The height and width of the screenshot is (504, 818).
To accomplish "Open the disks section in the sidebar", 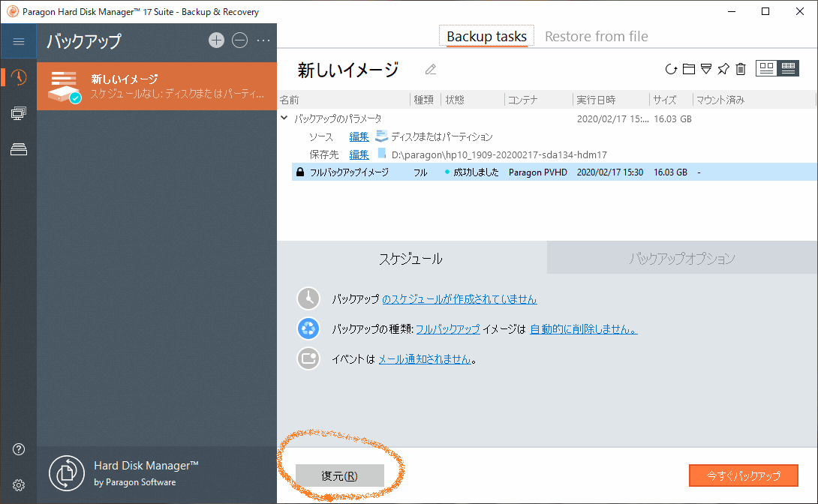I will pyautogui.click(x=18, y=148).
